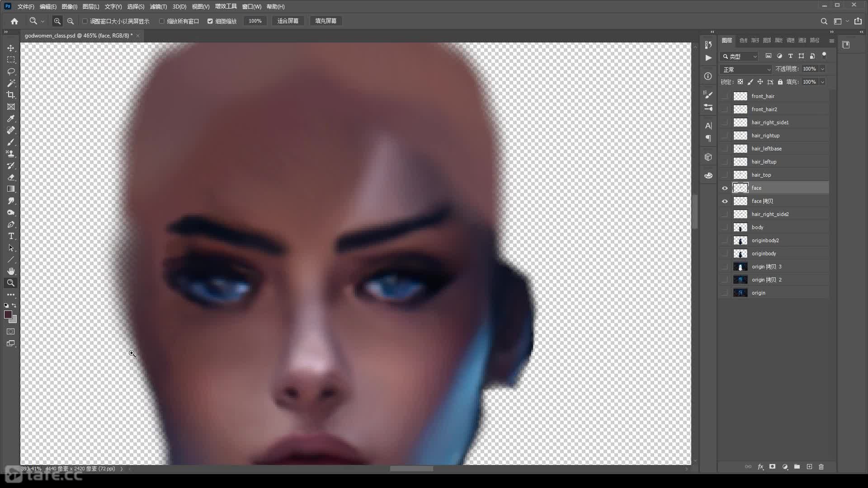Viewport: 868px width, 488px height.
Task: Choose zoom-out mode in options bar
Action: pos(71,21)
